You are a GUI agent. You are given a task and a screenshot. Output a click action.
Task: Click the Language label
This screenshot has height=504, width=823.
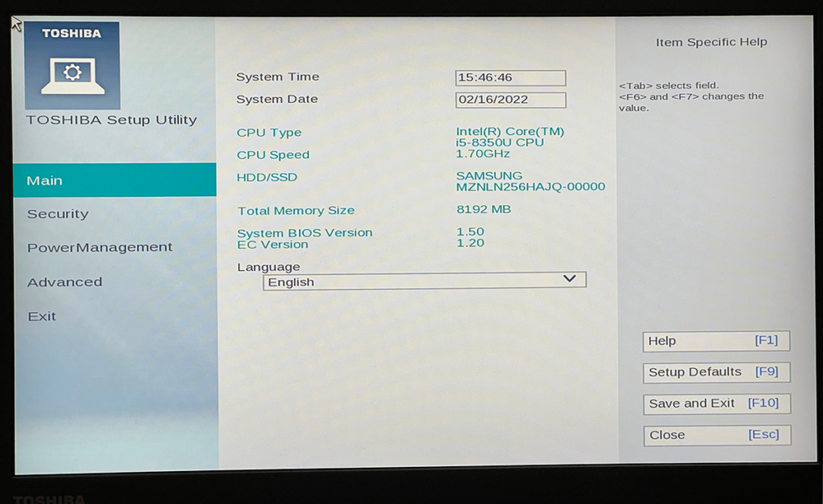pos(268,267)
